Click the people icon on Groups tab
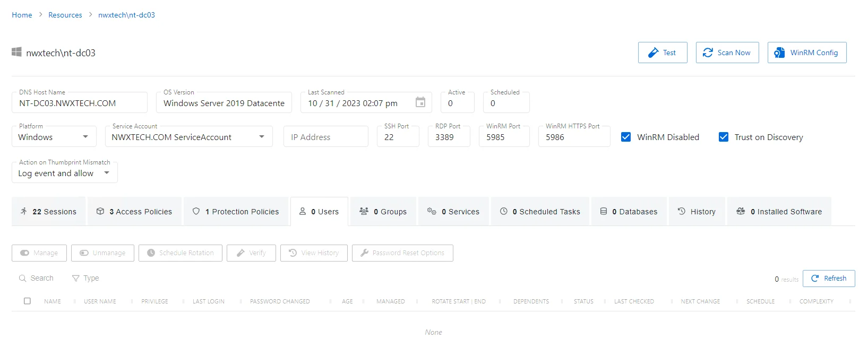Viewport: 868px width, 339px height. [x=364, y=211]
